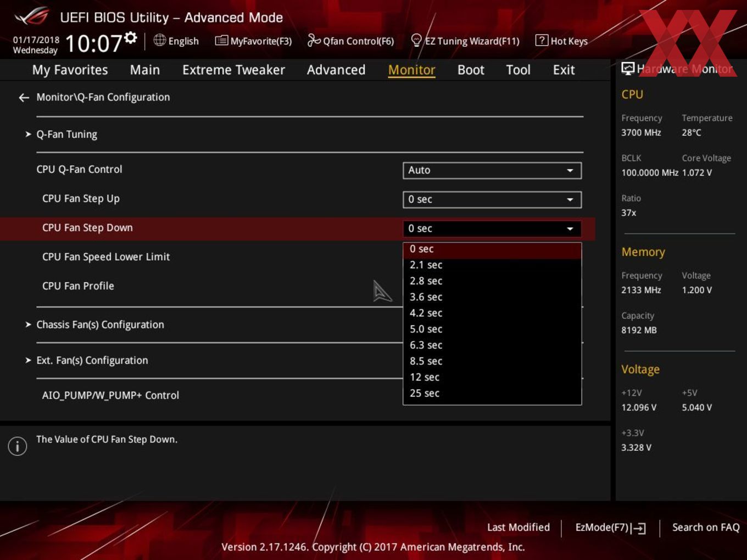Click the 1.072 V core voltage
747x560 pixels.
pyautogui.click(x=697, y=172)
